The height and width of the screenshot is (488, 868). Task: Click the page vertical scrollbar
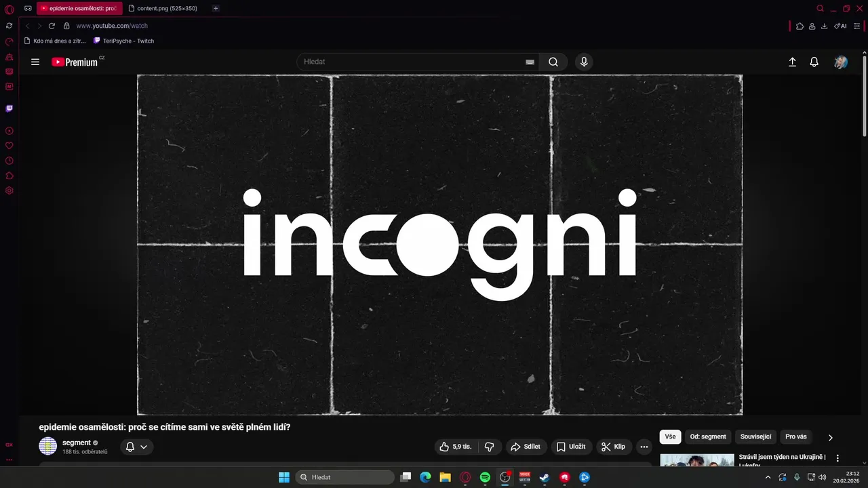point(865,95)
